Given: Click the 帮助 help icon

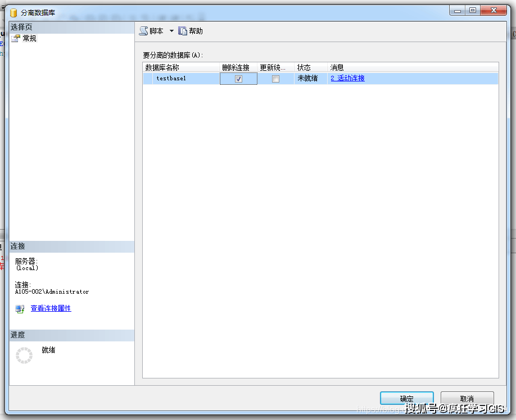Looking at the screenshot, I should (183, 31).
